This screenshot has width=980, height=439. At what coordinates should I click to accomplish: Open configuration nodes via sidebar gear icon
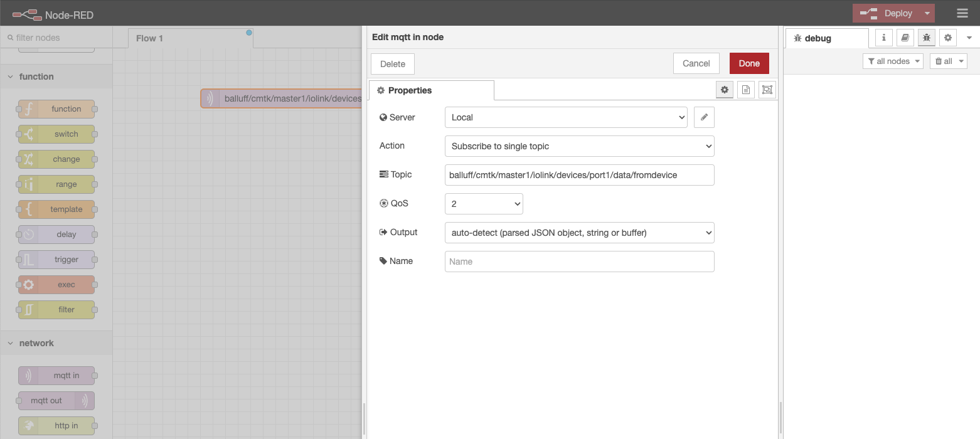coord(948,38)
